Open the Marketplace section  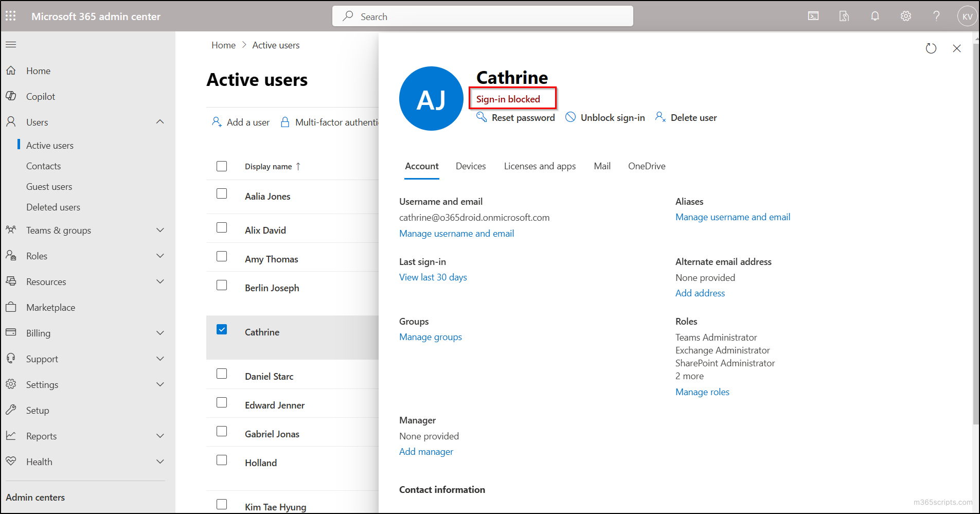[50, 307]
